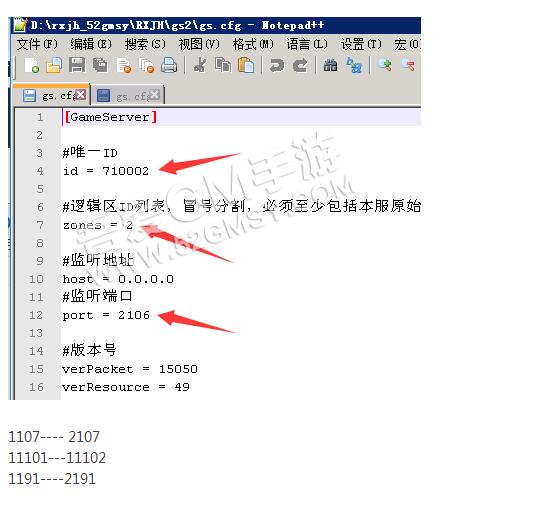The height and width of the screenshot is (517, 560).
Task: Close the active gs.cfg tab
Action: pos(81,95)
